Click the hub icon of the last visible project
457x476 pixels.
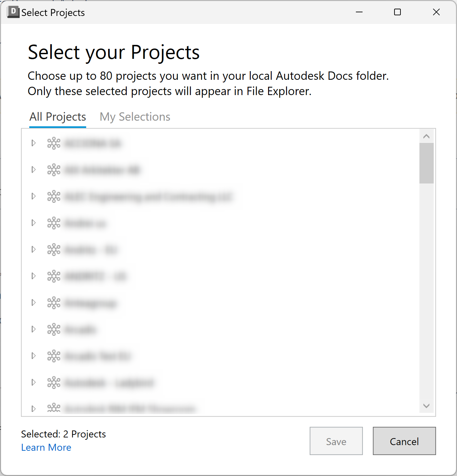click(54, 408)
